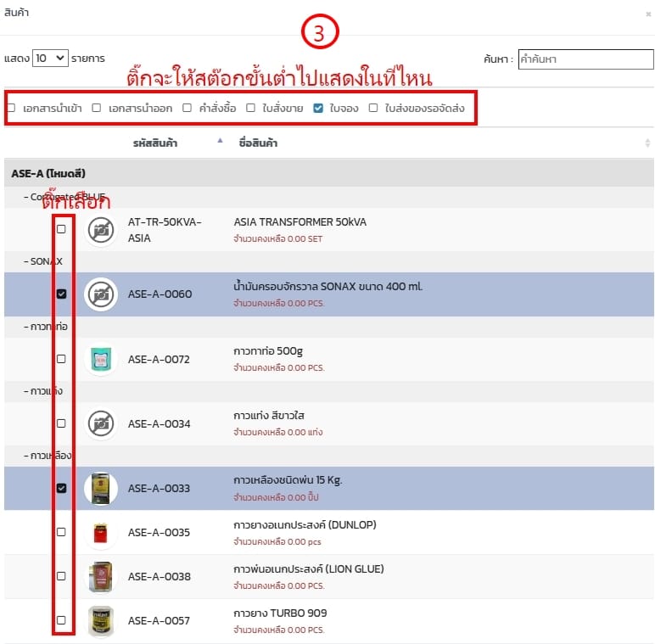Select the ASIA TRANSFORMER 50kVA row checkbox
Image resolution: width=655 pixels, height=644 pixels.
point(61,229)
